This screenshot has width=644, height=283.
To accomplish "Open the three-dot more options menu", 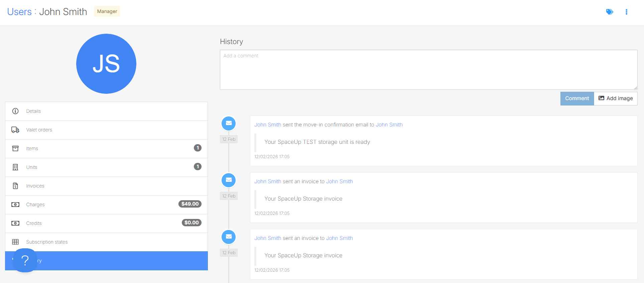I will click(x=626, y=12).
